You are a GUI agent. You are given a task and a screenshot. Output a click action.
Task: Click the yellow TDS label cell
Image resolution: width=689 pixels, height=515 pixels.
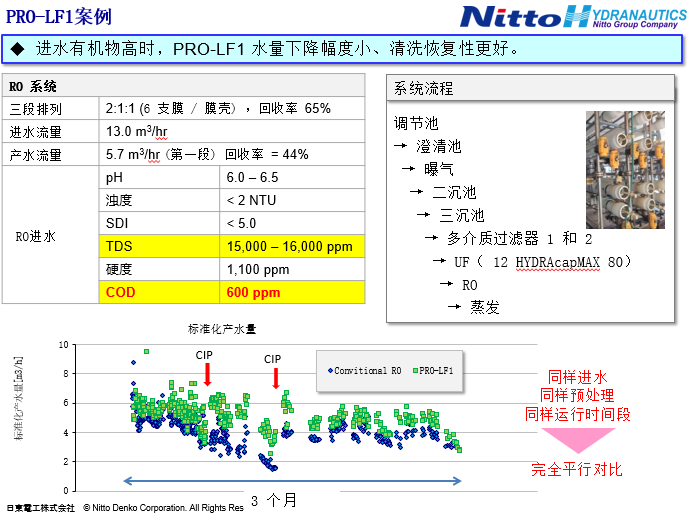(x=159, y=246)
